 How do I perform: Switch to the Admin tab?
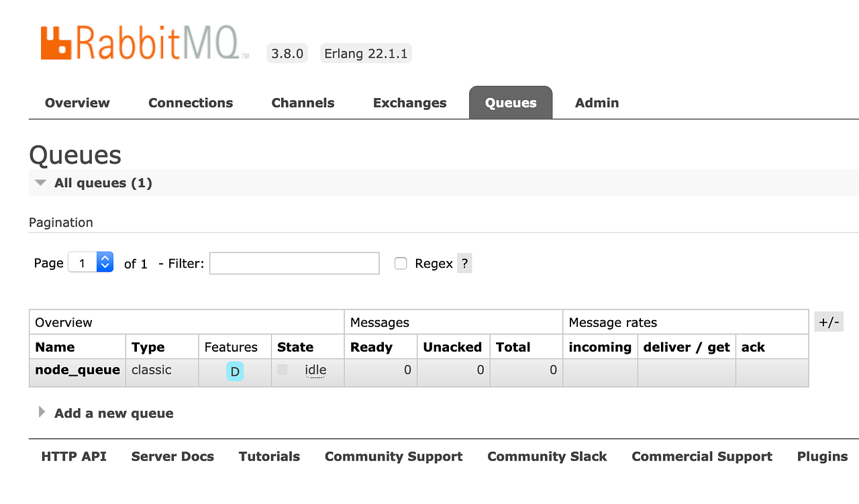pos(597,103)
